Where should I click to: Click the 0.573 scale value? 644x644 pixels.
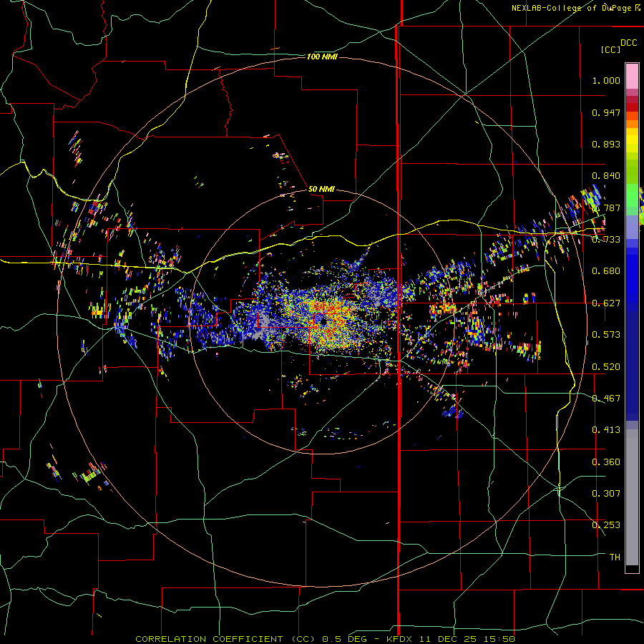point(606,335)
